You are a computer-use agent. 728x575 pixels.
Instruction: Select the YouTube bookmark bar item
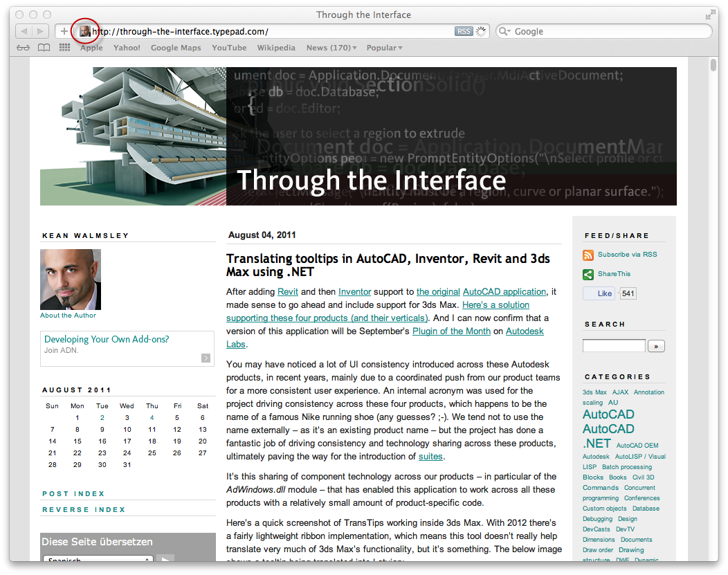[x=229, y=48]
